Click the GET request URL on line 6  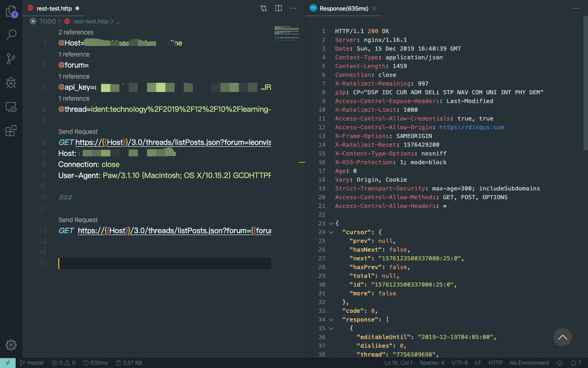coord(173,143)
